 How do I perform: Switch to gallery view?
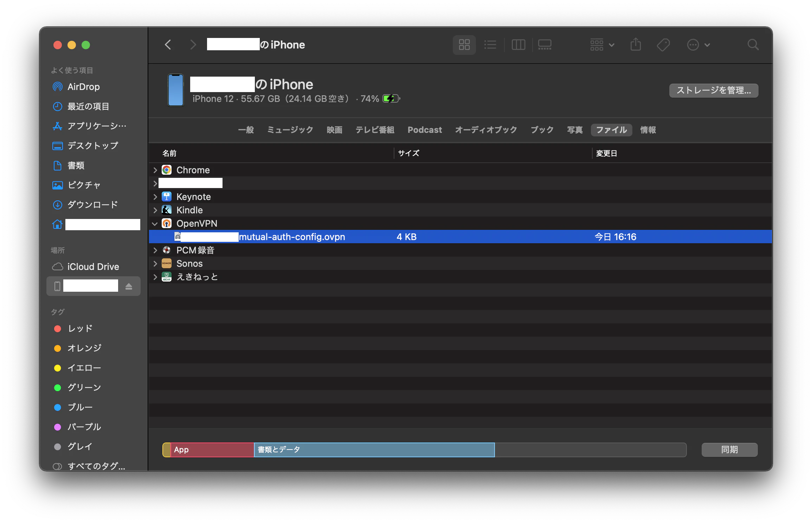[x=544, y=45]
